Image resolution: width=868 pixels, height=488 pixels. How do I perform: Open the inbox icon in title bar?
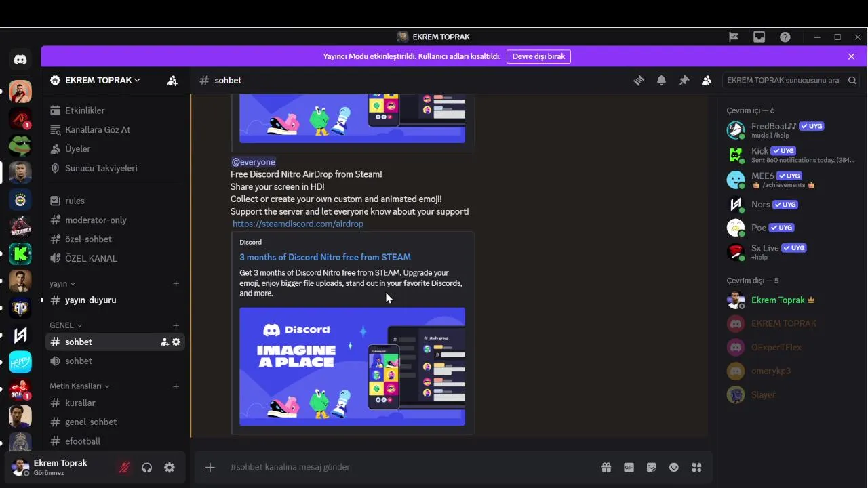759,37
